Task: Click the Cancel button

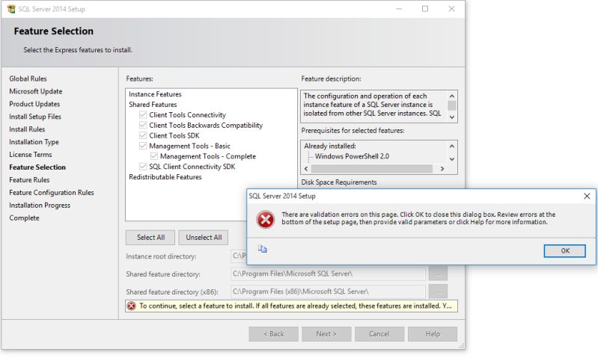Action: [x=379, y=334]
